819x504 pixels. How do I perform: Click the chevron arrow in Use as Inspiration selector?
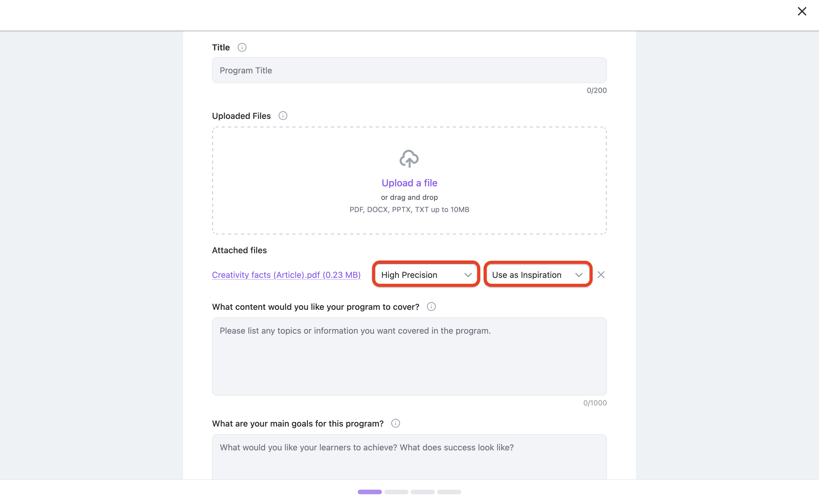tap(579, 275)
